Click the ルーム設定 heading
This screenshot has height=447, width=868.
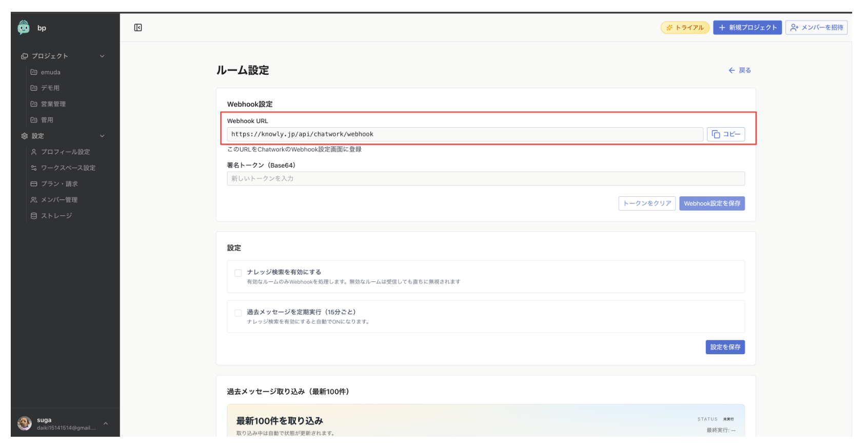243,70
